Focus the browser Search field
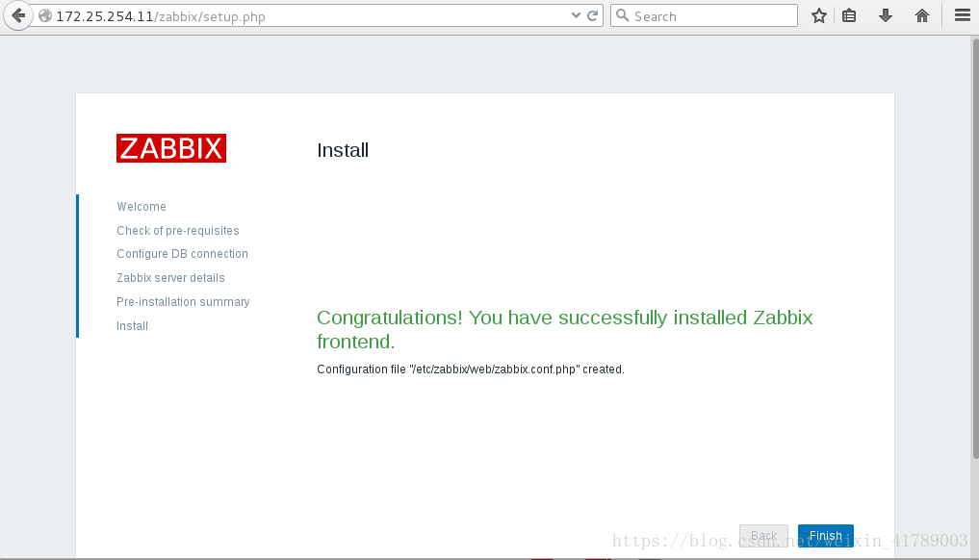The width and height of the screenshot is (979, 560). (x=704, y=15)
